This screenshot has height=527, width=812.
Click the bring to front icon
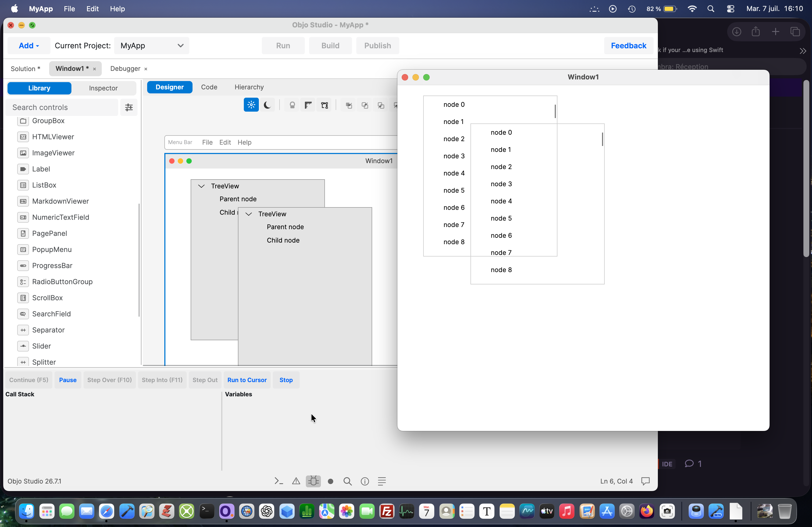349,105
